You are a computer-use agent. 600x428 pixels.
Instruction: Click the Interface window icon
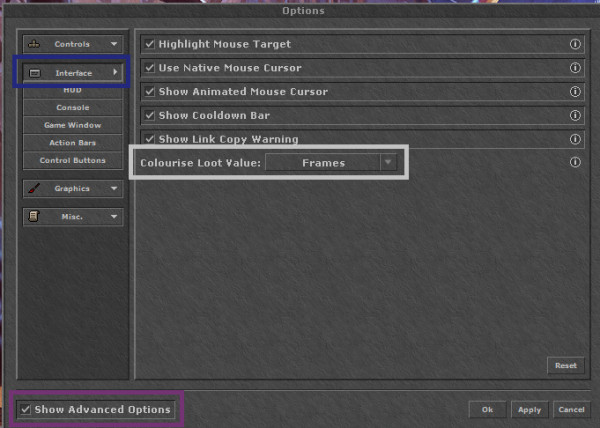[35, 73]
